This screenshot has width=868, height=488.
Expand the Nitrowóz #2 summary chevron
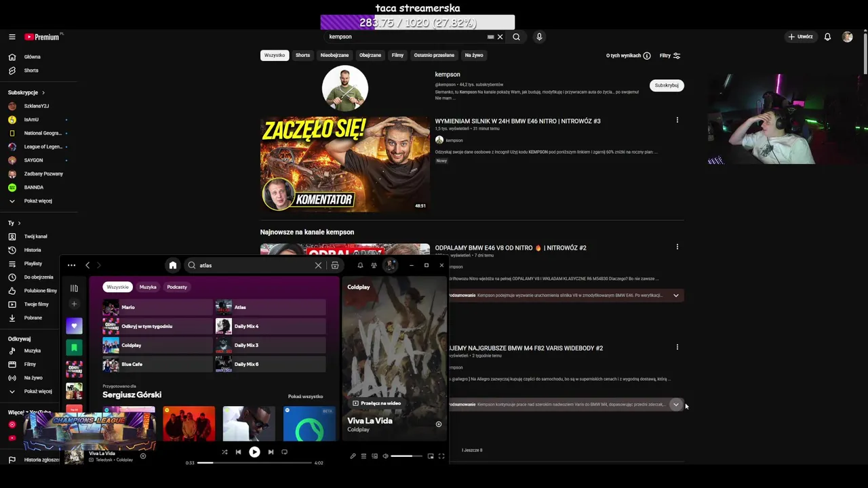pos(675,296)
